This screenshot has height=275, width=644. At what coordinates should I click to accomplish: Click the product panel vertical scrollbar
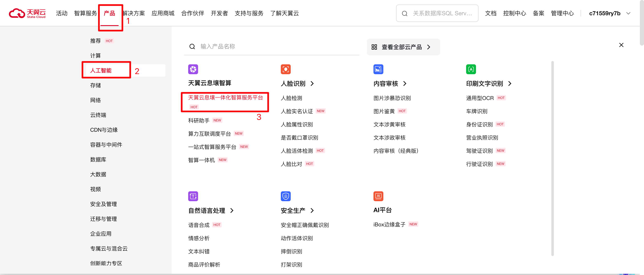(x=552, y=158)
